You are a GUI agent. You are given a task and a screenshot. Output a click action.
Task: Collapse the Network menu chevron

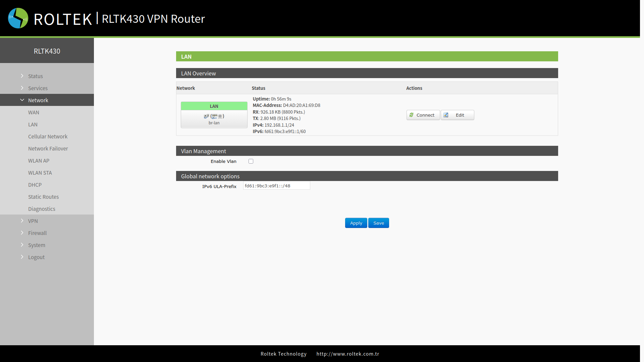click(x=22, y=100)
